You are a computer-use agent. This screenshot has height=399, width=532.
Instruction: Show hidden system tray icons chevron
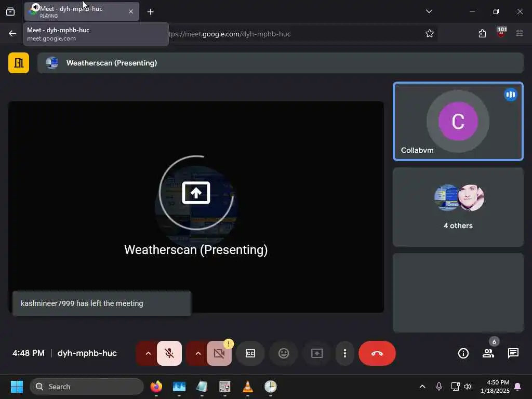click(x=422, y=387)
